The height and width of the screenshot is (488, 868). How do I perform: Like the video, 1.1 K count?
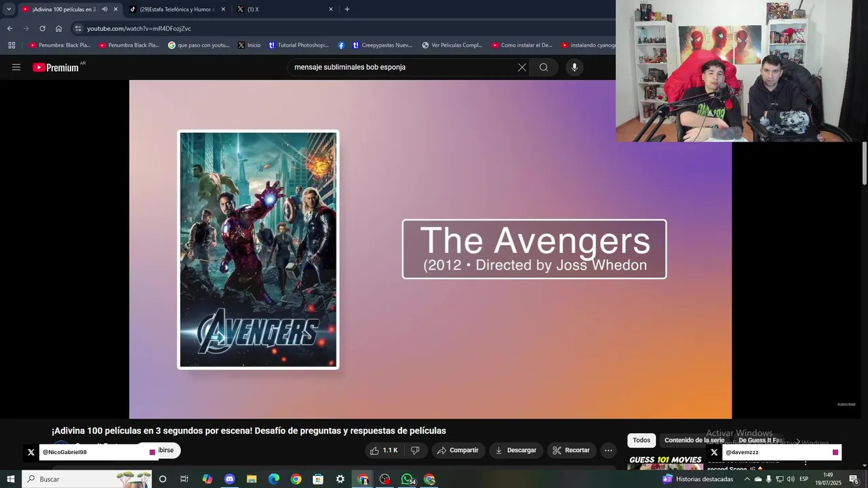pos(384,450)
